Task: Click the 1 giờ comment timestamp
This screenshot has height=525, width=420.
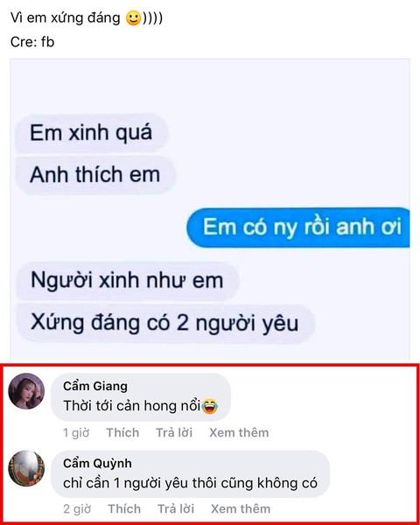Action: click(76, 432)
